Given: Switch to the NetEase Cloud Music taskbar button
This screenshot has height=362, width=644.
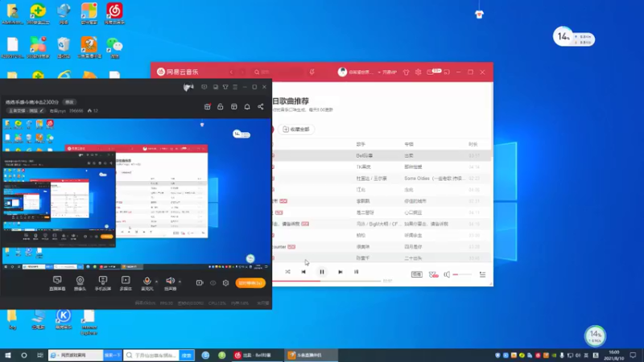Looking at the screenshot, I should pos(255,356).
